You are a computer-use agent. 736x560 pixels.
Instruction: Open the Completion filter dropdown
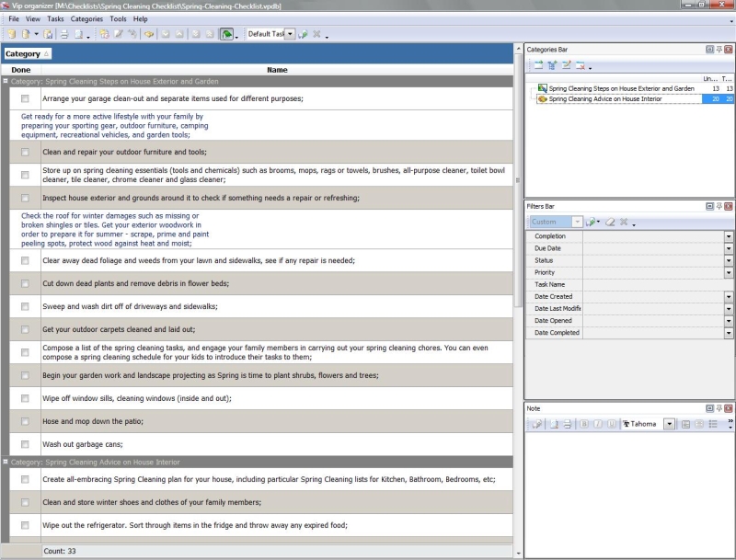[729, 236]
